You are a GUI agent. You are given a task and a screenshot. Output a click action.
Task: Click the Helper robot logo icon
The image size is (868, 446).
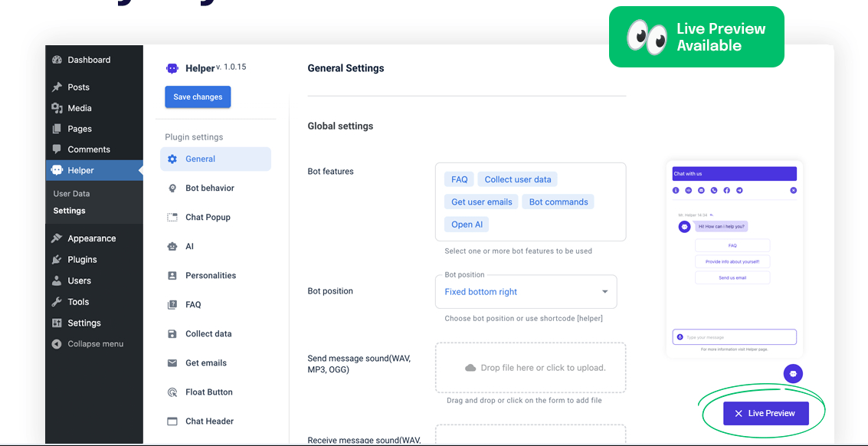click(172, 68)
